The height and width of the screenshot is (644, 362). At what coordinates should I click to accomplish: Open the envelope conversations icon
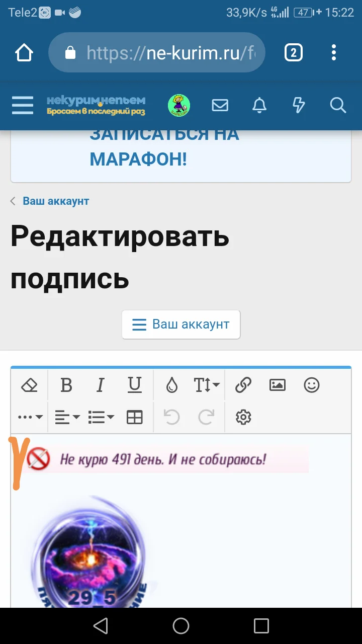(x=220, y=106)
